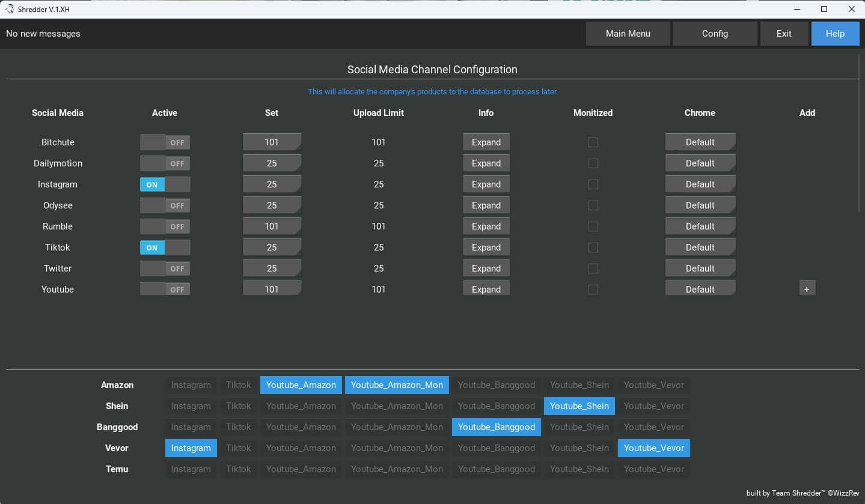This screenshot has height=504, width=865.
Task: Click the plus icon under Add column
Action: 807,289
